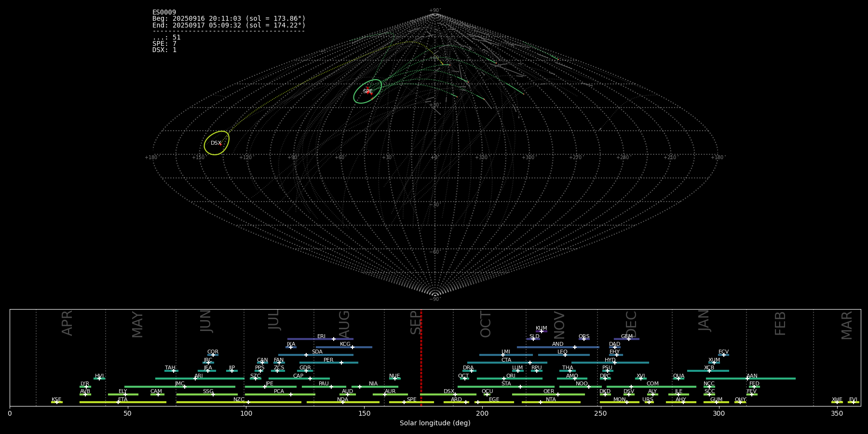Click the SDA shower label in timeline

[317, 352]
